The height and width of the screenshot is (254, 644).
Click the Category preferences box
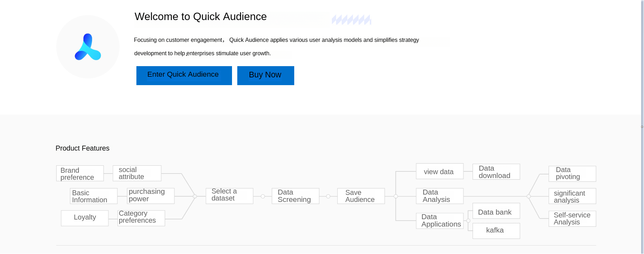coord(141,218)
